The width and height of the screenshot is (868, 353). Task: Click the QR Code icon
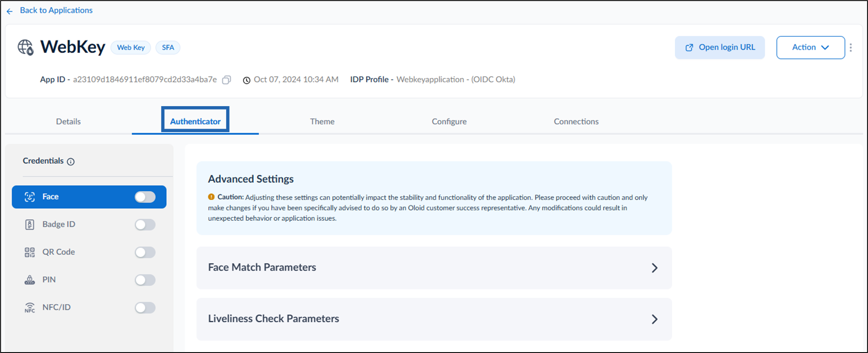tap(29, 252)
